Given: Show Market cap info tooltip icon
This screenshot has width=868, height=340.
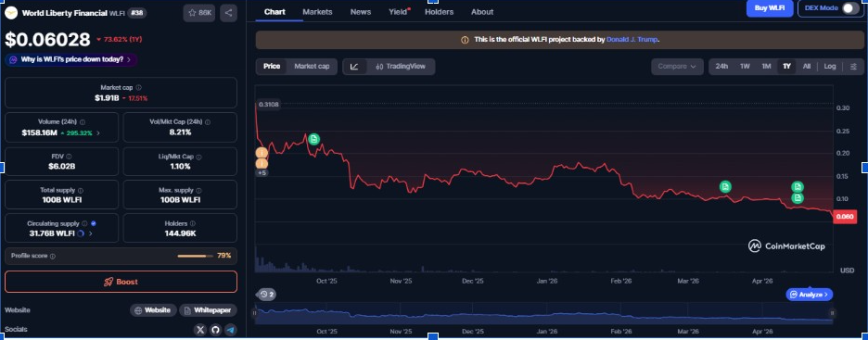Looking at the screenshot, I should [x=138, y=88].
